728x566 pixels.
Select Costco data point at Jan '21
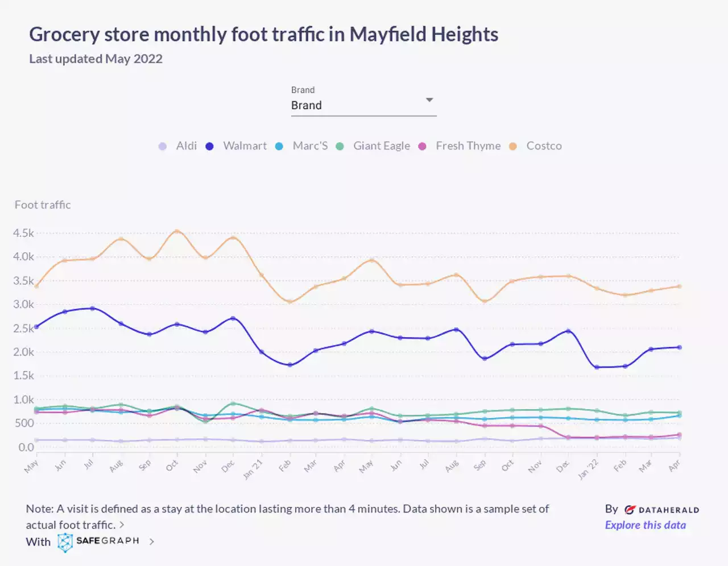[261, 275]
